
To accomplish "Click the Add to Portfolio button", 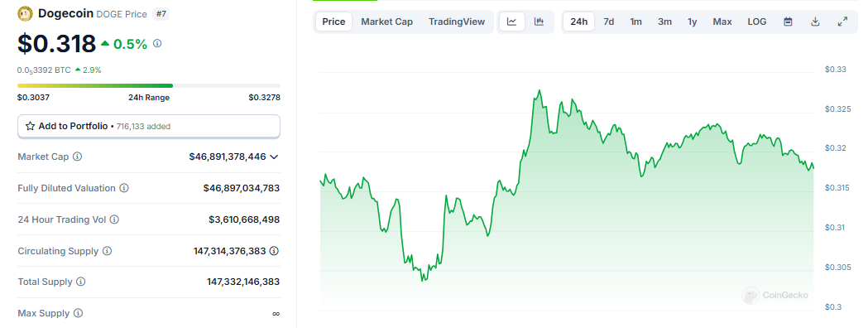I will (x=149, y=127).
